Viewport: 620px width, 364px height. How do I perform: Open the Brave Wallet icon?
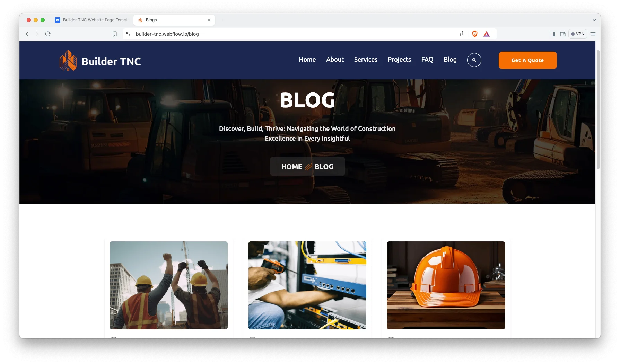(563, 34)
